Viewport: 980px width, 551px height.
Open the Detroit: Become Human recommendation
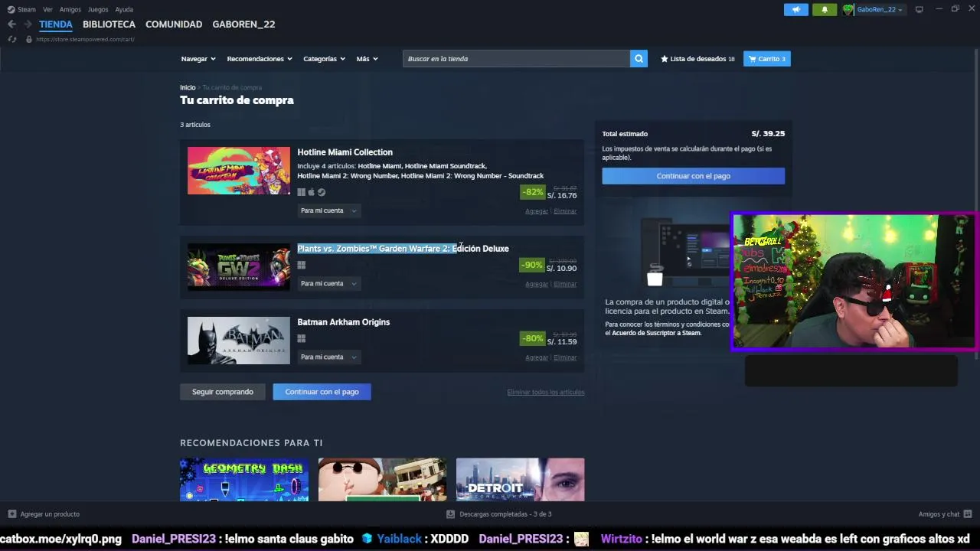(520, 480)
